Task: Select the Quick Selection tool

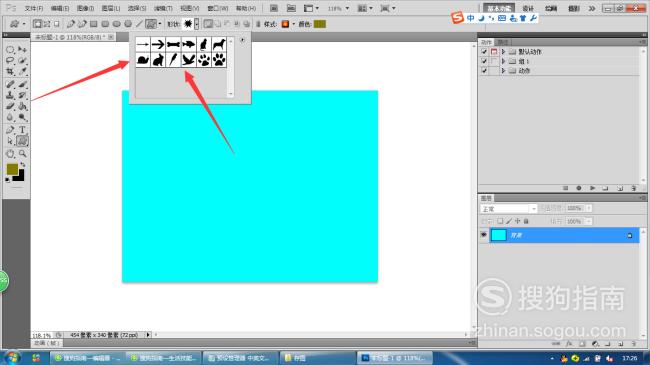Action: pos(22,61)
